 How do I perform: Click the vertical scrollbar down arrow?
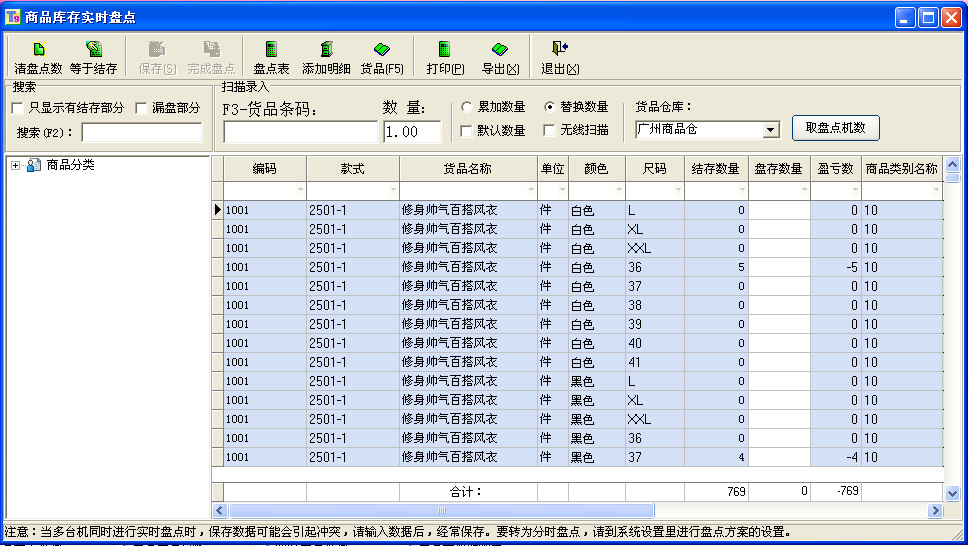953,493
